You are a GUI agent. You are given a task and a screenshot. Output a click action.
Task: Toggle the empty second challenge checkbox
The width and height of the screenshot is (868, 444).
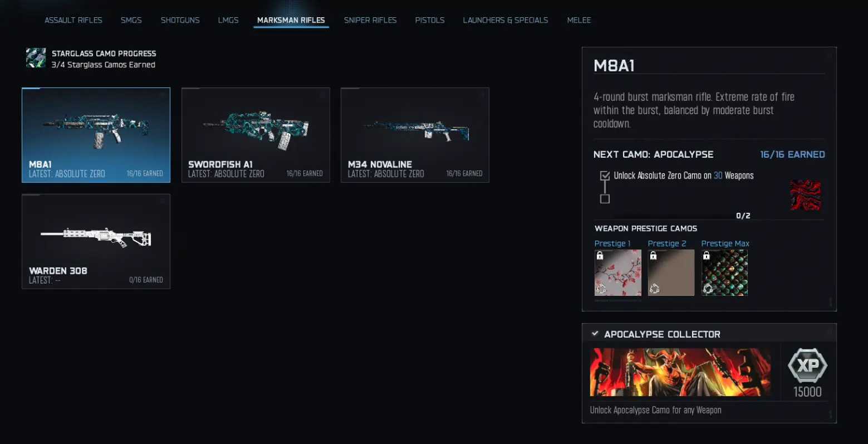[605, 199]
